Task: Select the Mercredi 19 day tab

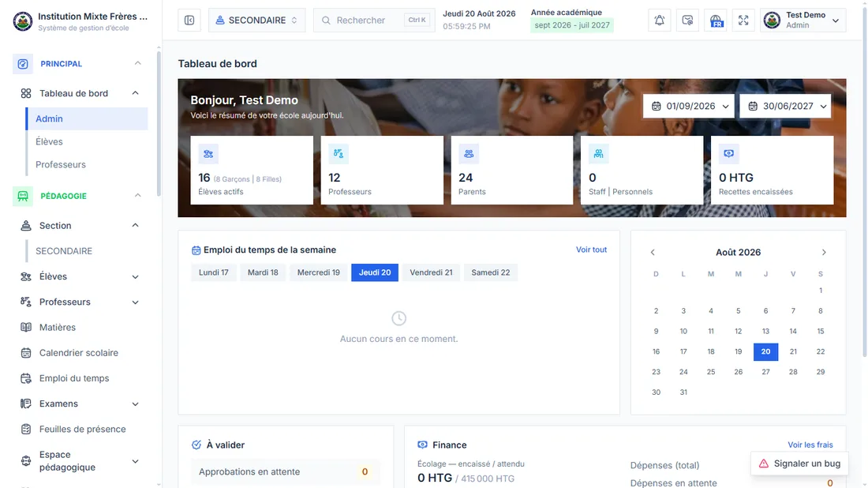Action: pyautogui.click(x=318, y=272)
